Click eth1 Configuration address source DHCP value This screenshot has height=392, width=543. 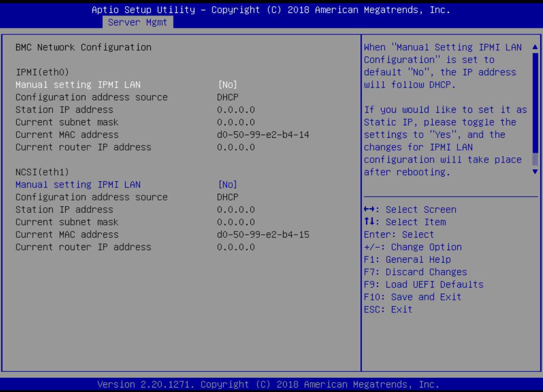[x=228, y=197]
